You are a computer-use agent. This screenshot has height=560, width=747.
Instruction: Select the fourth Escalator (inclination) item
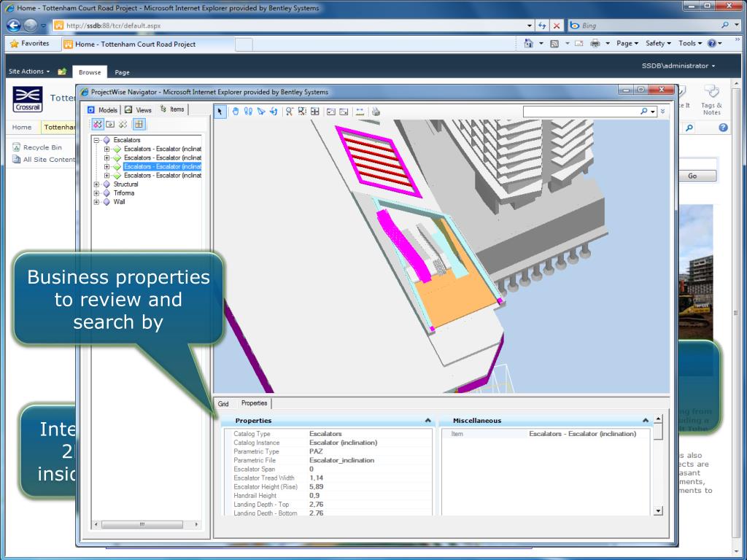tap(163, 176)
